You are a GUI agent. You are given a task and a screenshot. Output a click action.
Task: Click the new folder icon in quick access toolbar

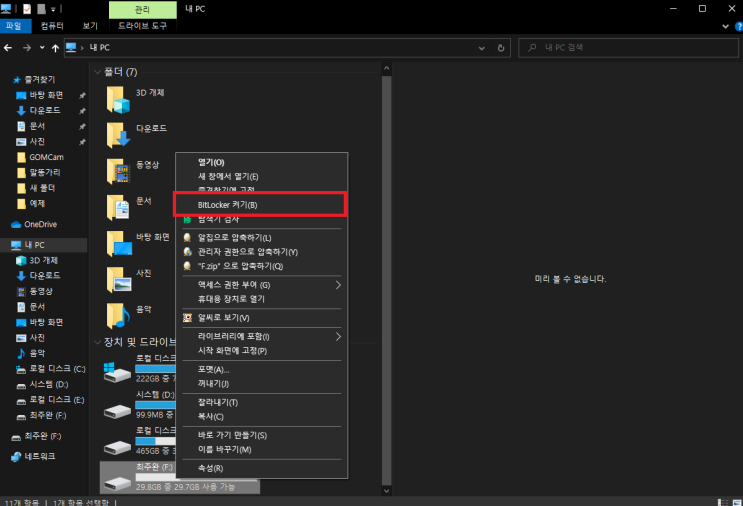coord(41,9)
